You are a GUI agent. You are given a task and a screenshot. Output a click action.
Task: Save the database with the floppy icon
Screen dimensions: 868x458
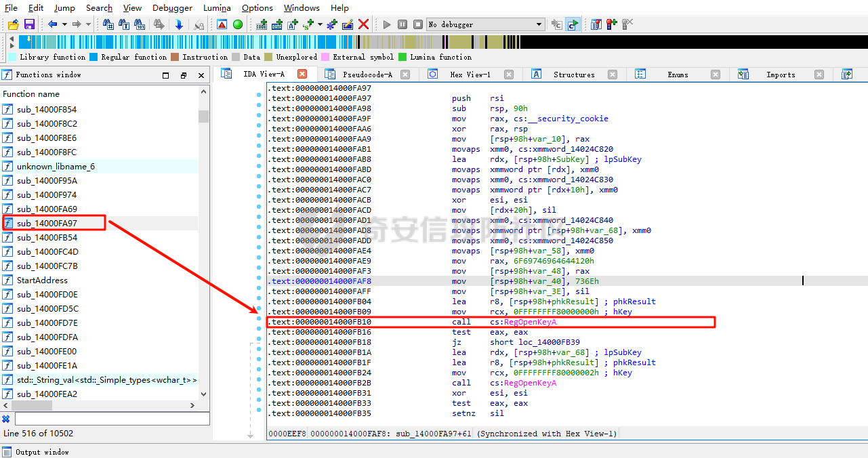click(29, 24)
